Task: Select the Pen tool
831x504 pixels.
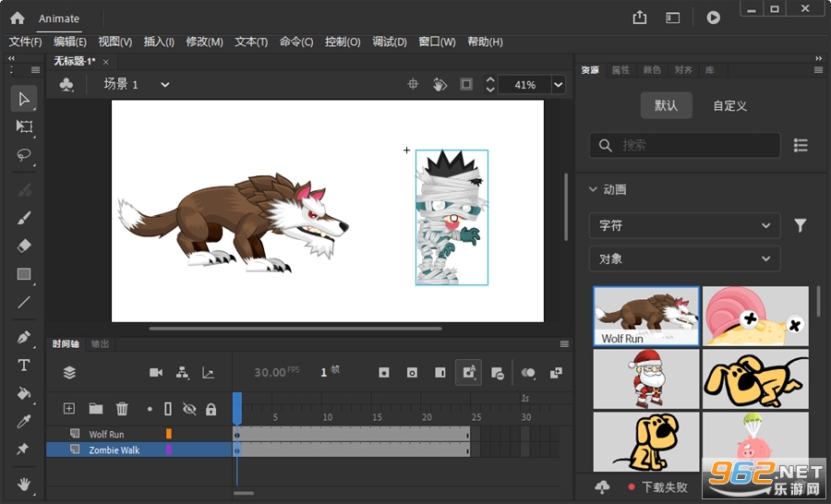Action: click(x=24, y=337)
